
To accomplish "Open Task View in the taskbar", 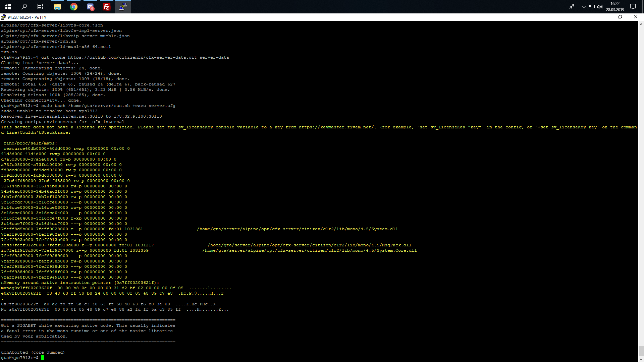I will click(40, 7).
